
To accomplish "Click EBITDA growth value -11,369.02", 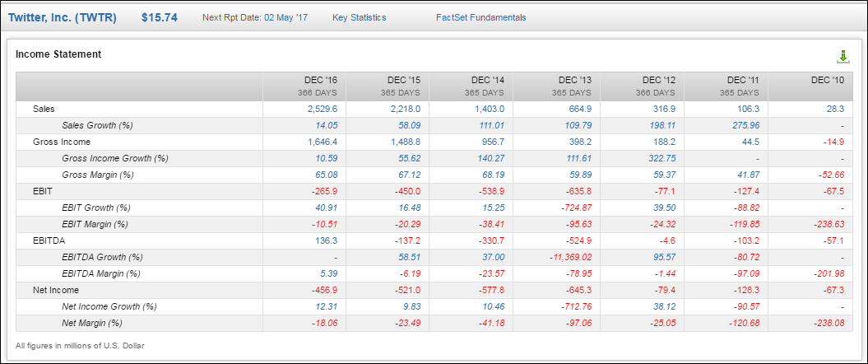I will click(x=565, y=257).
